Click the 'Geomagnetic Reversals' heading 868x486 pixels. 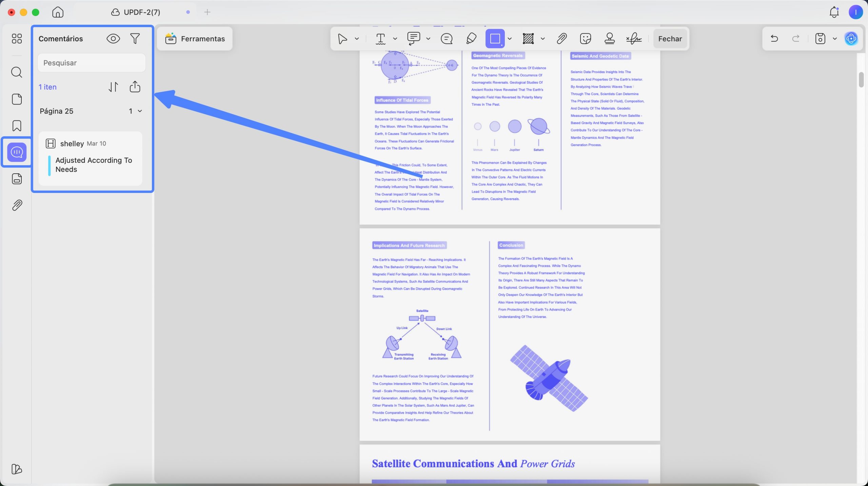(497, 56)
